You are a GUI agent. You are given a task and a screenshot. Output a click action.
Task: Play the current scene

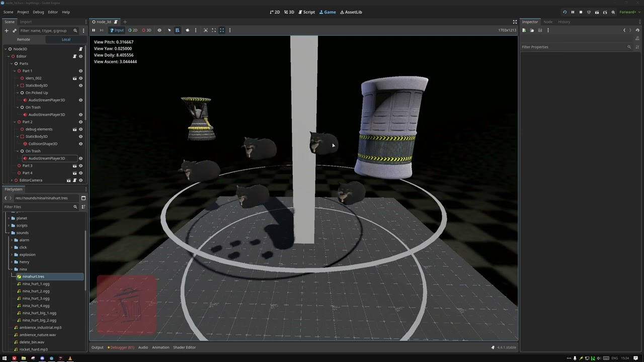[x=597, y=12]
